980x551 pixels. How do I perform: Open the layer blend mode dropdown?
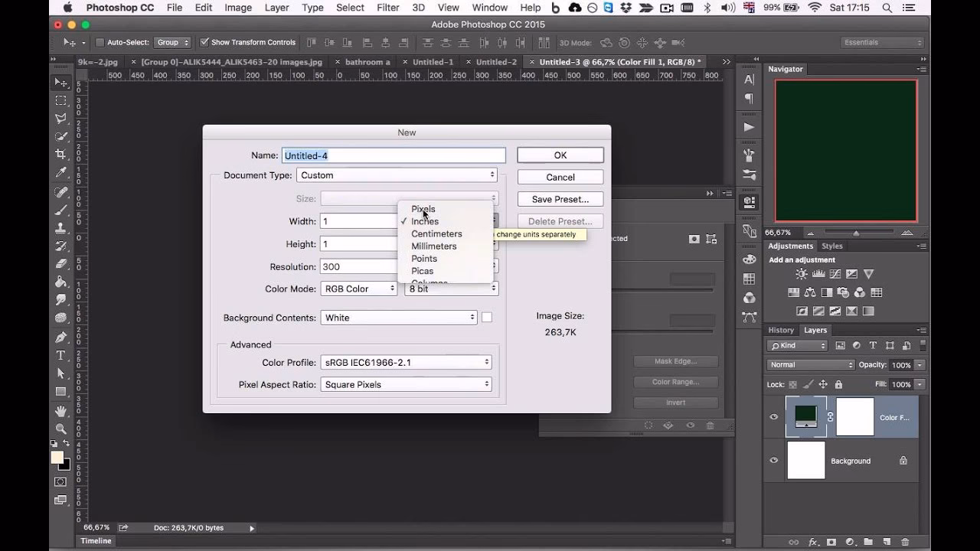pos(810,364)
